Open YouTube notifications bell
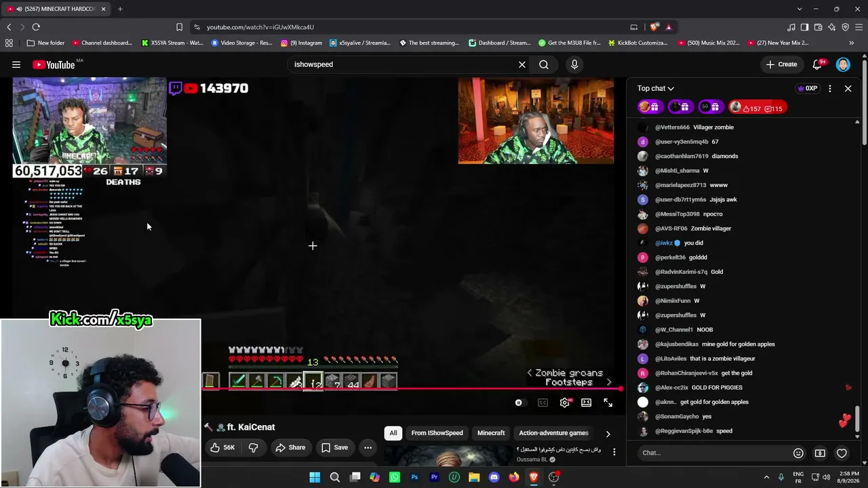The image size is (868, 488). click(x=818, y=64)
